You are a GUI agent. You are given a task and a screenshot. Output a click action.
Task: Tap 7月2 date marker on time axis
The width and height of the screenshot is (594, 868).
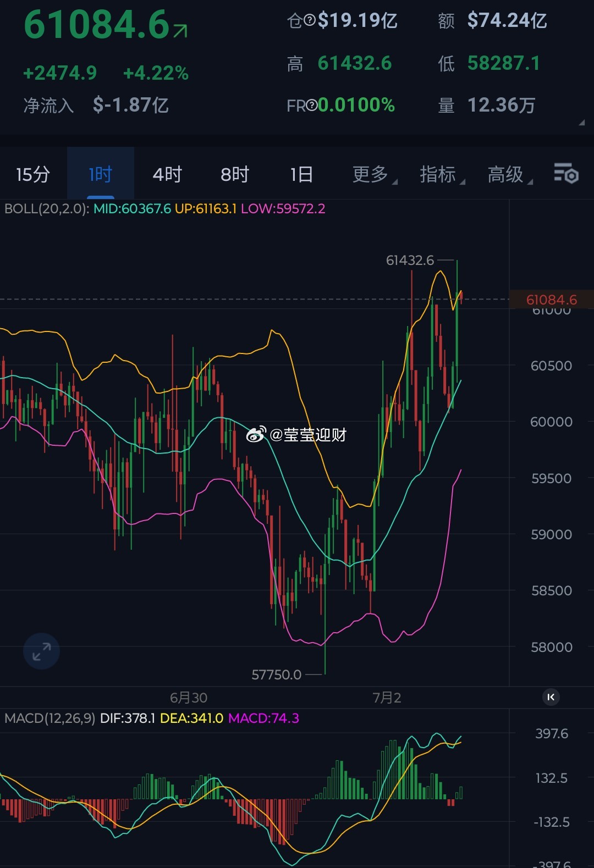pos(387,698)
